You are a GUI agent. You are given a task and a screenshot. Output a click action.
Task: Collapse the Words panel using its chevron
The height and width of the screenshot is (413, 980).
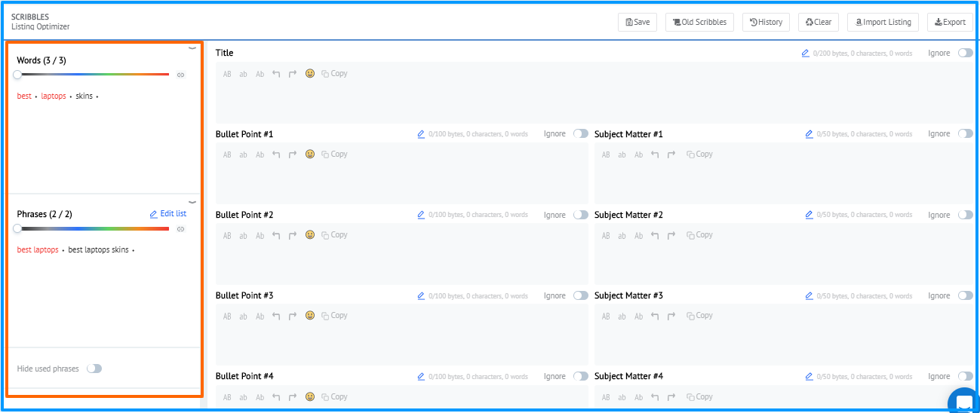click(x=192, y=48)
